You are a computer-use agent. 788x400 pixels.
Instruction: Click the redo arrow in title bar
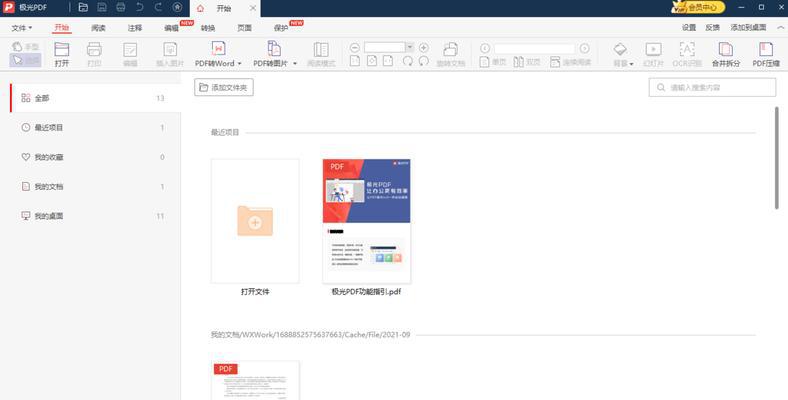[158, 8]
